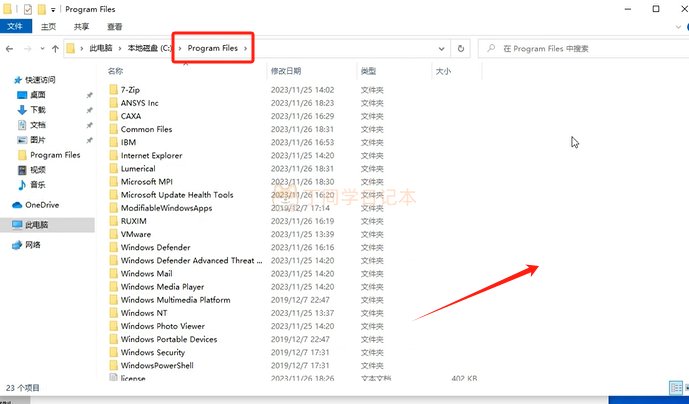This screenshot has height=404, width=689.
Task: Open the recent locations dropdown arrow
Action: pos(41,48)
